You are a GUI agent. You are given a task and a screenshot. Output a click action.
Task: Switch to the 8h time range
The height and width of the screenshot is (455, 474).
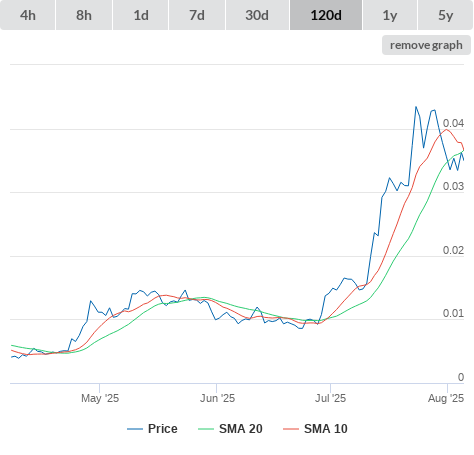coord(84,15)
